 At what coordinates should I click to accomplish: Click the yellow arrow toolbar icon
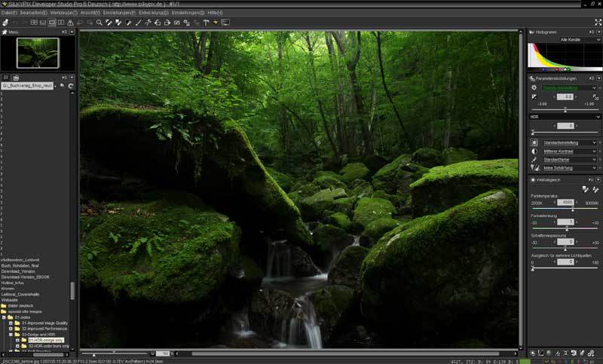(216, 23)
